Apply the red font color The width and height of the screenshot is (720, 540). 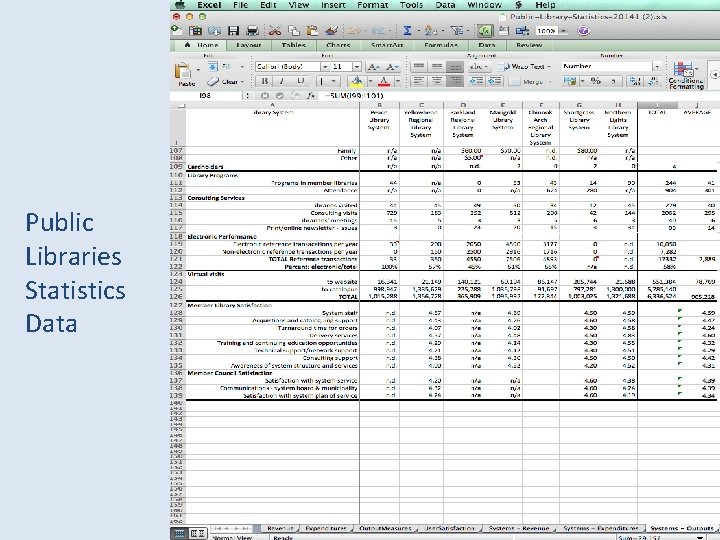384,81
